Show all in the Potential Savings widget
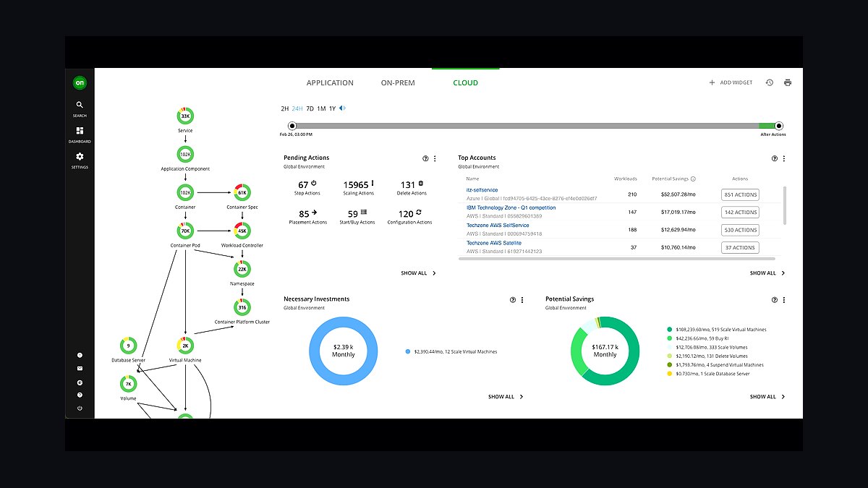Image resolution: width=868 pixels, height=488 pixels. click(767, 397)
